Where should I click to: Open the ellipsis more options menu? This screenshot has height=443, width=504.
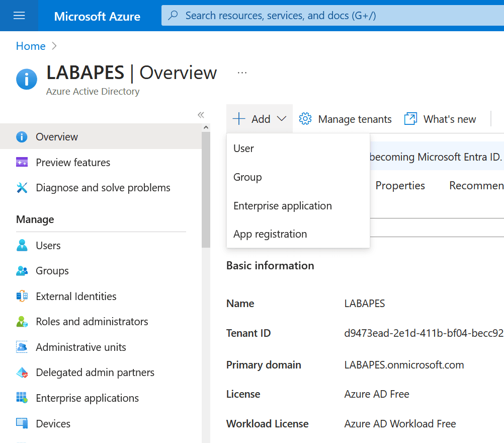(x=242, y=73)
